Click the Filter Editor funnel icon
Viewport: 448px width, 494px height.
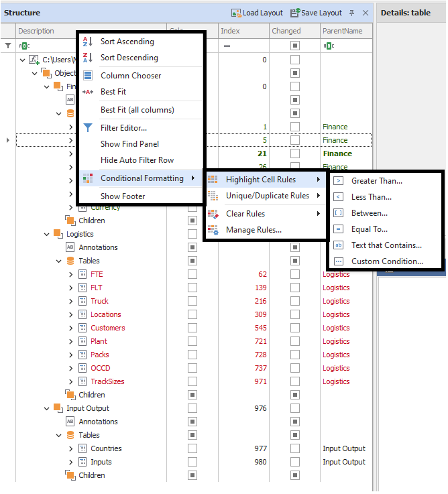[88, 127]
